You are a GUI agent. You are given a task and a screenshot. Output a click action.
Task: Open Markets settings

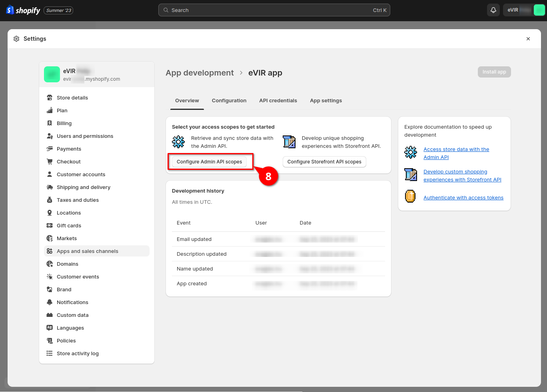97,238
